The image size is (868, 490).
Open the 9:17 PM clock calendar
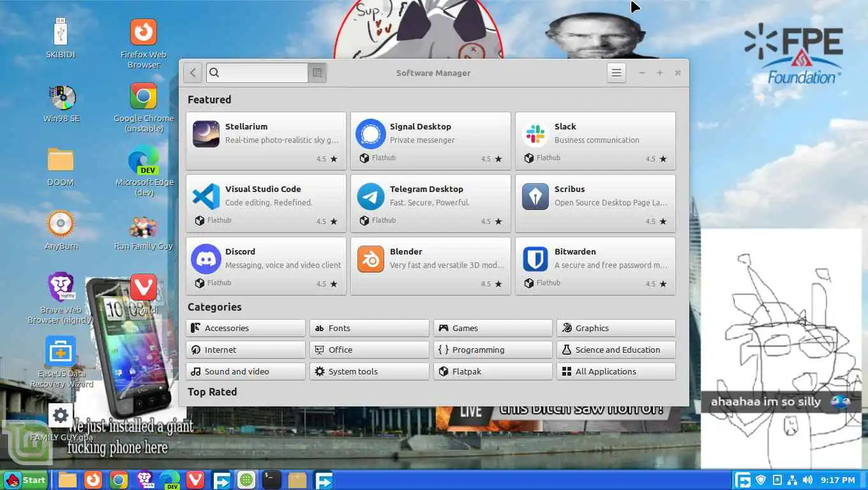pos(837,480)
